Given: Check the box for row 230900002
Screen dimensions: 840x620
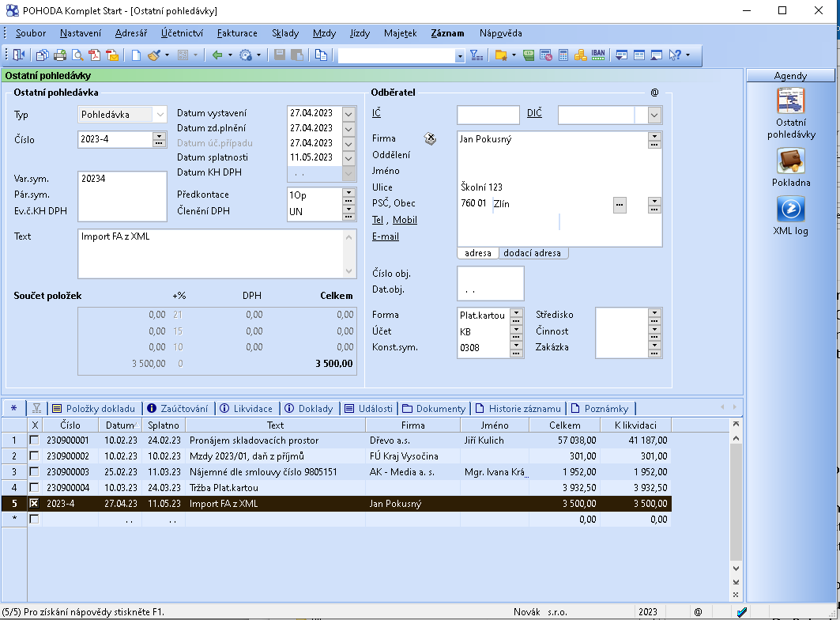Looking at the screenshot, I should pos(34,456).
